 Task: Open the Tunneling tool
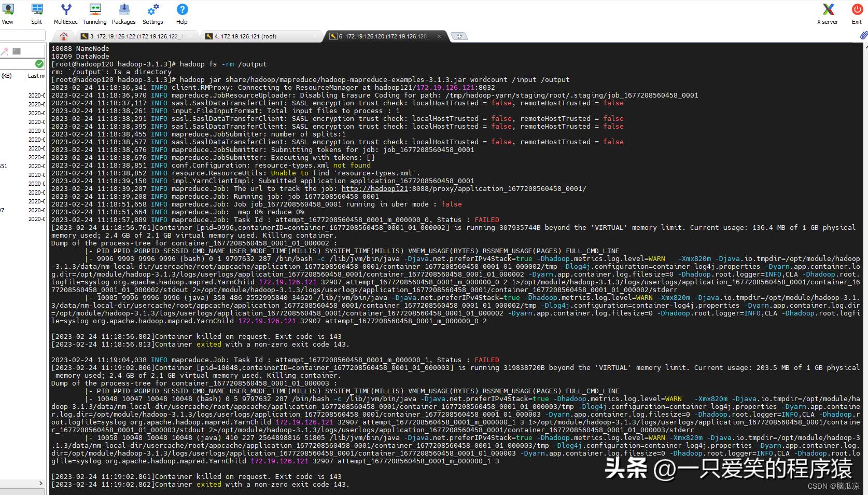[x=94, y=13]
